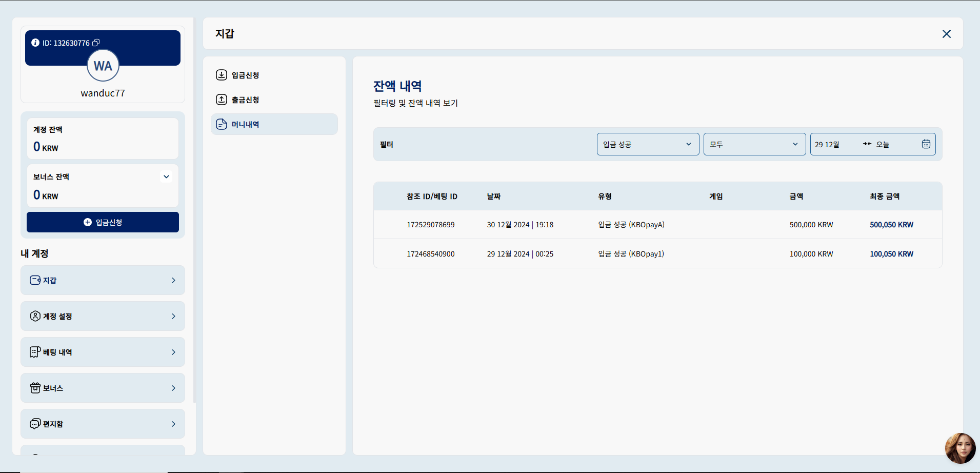The height and width of the screenshot is (473, 980).
Task: Click the 계정 설정 person icon
Action: tap(35, 316)
